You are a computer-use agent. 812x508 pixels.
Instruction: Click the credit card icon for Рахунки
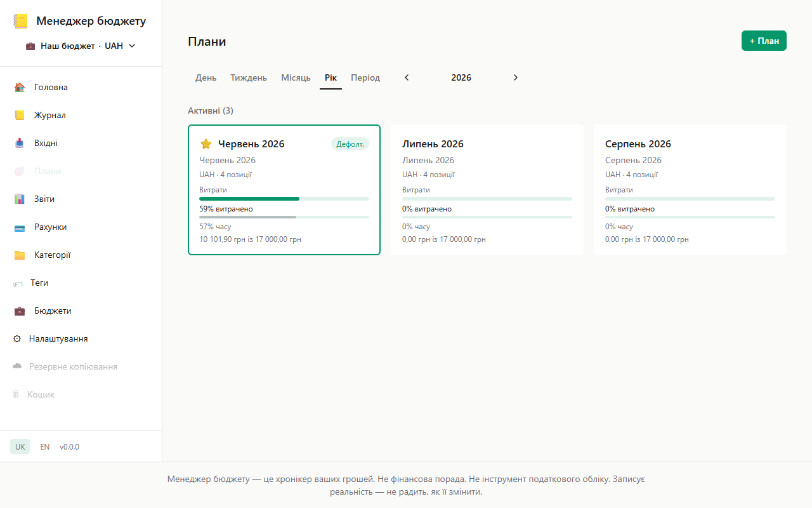(20, 227)
